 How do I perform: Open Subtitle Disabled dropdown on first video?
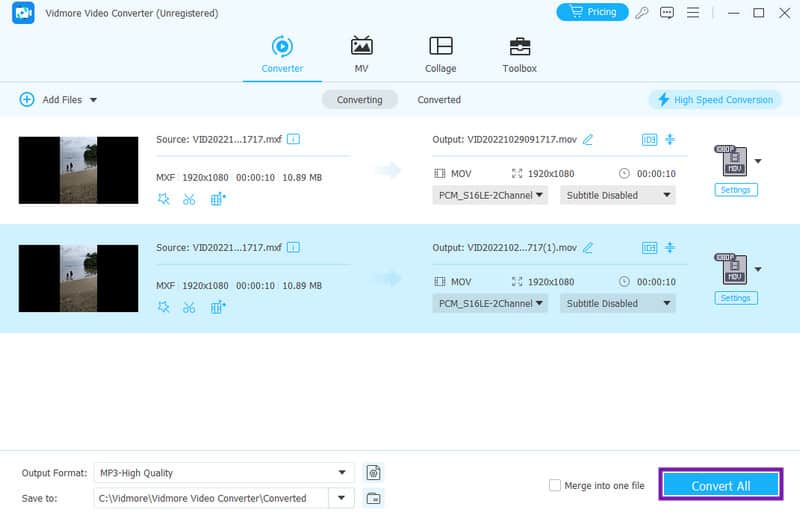point(617,195)
